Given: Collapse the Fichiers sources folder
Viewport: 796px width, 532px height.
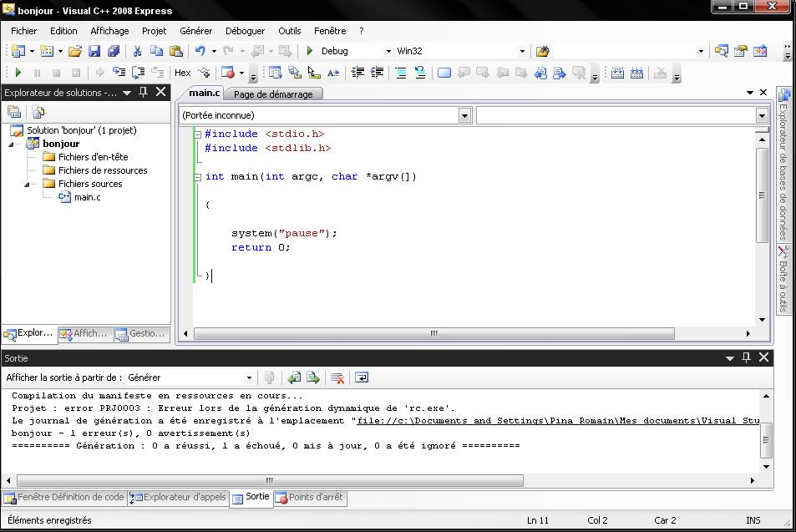Looking at the screenshot, I should (x=26, y=183).
